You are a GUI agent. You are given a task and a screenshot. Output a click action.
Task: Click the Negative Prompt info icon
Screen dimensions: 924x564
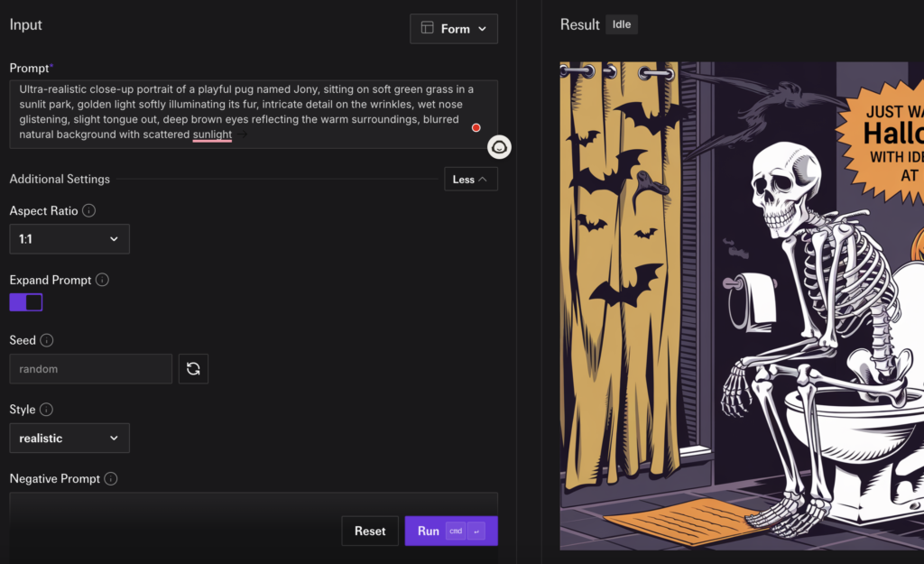(110, 479)
